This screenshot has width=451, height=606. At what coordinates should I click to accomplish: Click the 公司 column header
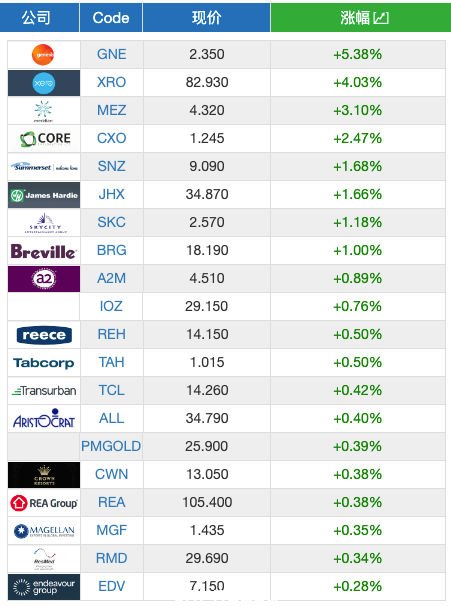point(36,18)
